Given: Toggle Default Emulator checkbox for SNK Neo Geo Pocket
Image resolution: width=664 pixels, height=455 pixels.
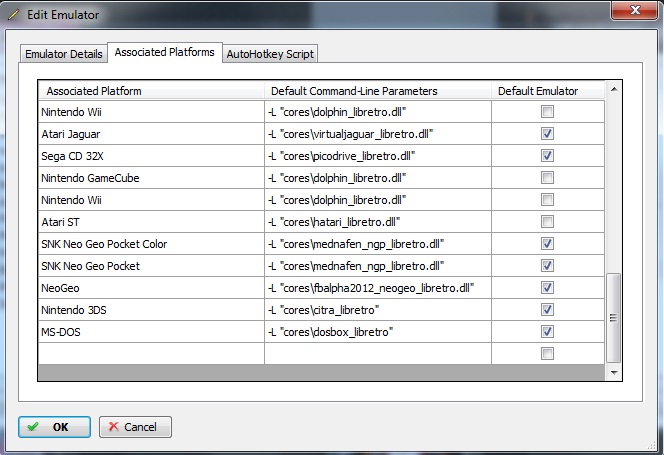Looking at the screenshot, I should coord(547,266).
